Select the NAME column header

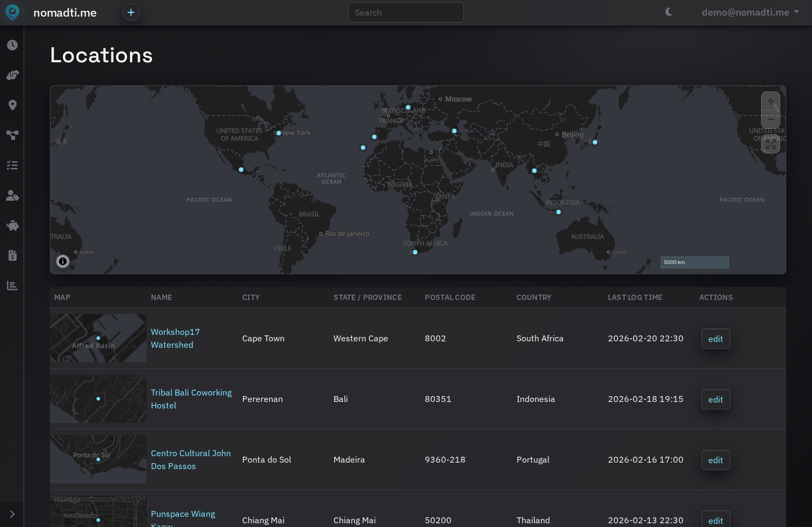point(161,297)
